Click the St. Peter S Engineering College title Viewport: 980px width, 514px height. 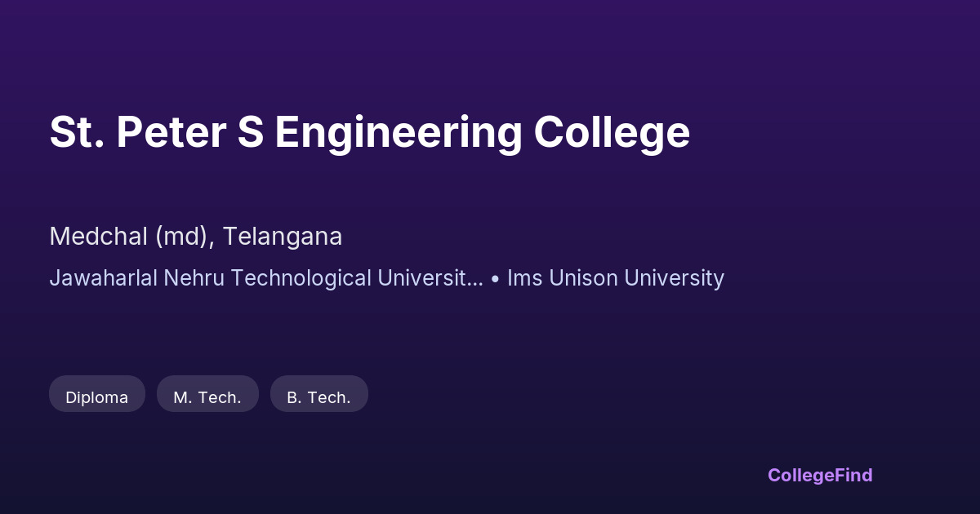pos(369,133)
